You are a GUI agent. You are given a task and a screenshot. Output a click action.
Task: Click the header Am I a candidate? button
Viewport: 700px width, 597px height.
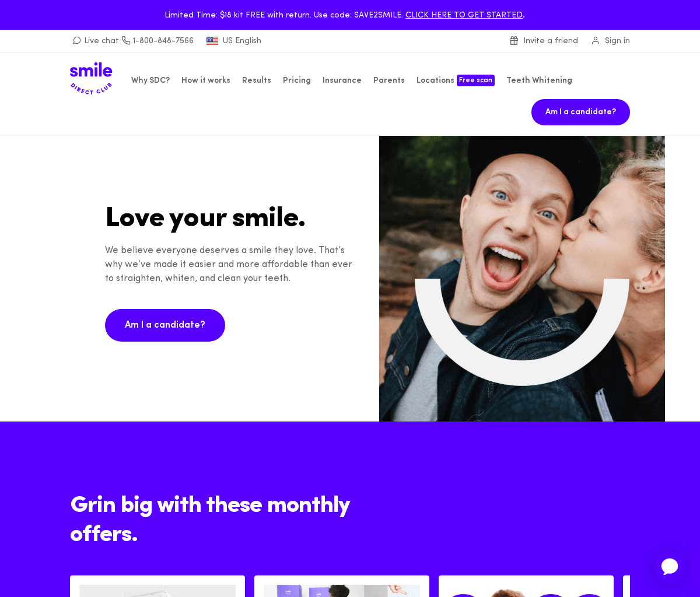580,112
